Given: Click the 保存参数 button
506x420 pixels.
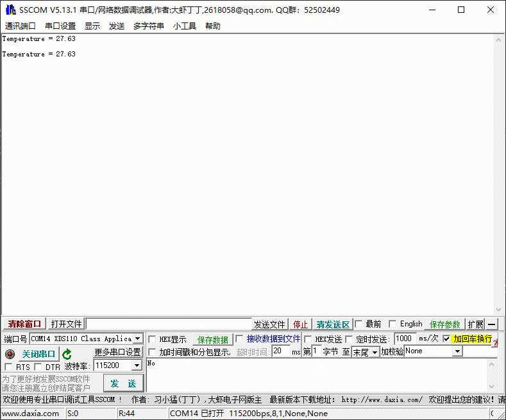Looking at the screenshot, I should coord(444,324).
